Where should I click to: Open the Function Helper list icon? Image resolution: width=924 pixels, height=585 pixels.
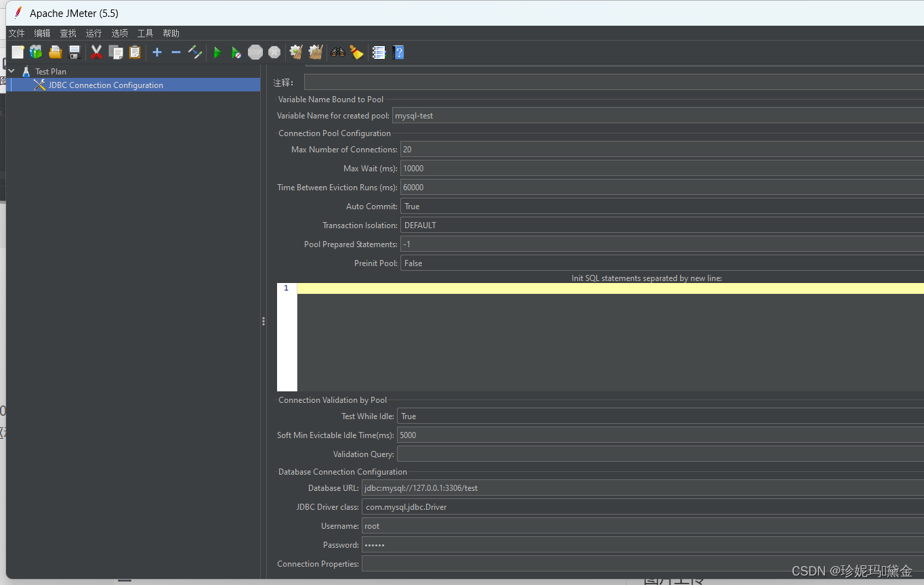[x=379, y=52]
